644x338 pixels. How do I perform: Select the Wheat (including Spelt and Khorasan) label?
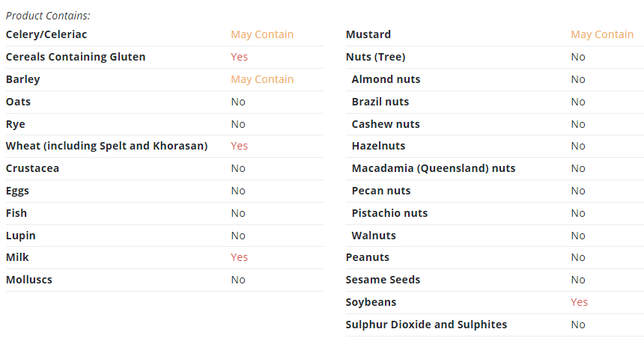pos(107,146)
